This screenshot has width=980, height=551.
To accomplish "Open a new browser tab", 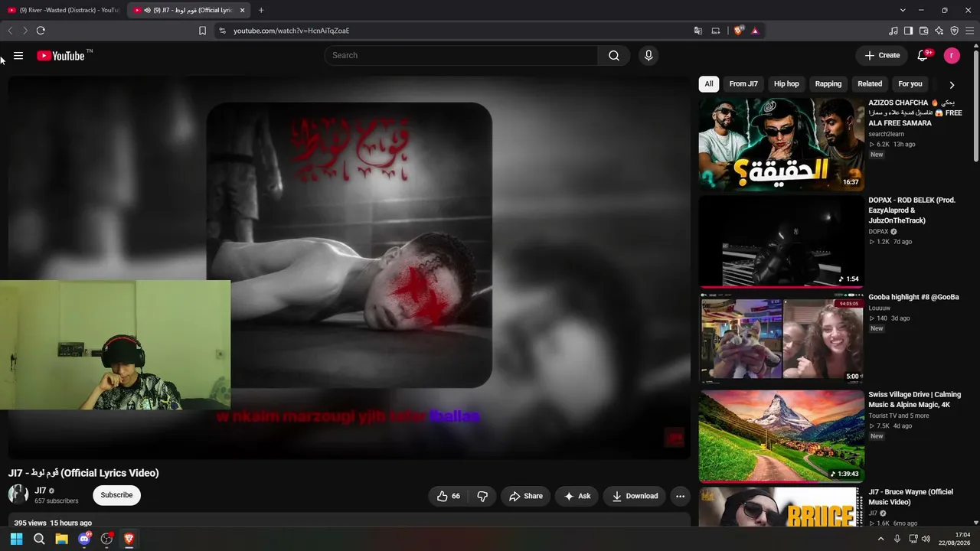I will (x=261, y=10).
